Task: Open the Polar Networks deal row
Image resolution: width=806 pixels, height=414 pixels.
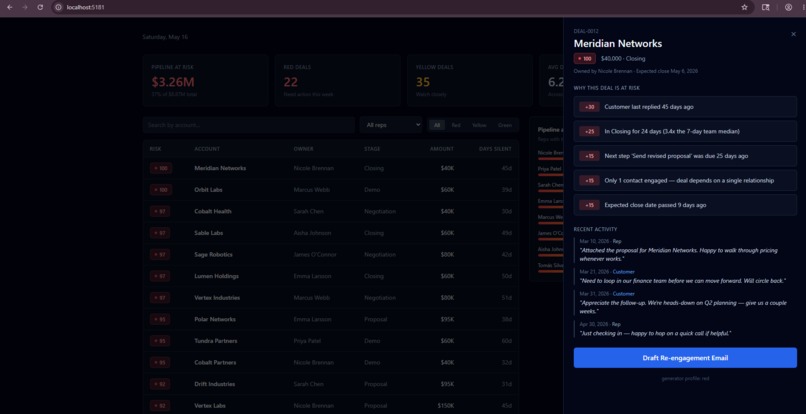Action: [x=331, y=319]
